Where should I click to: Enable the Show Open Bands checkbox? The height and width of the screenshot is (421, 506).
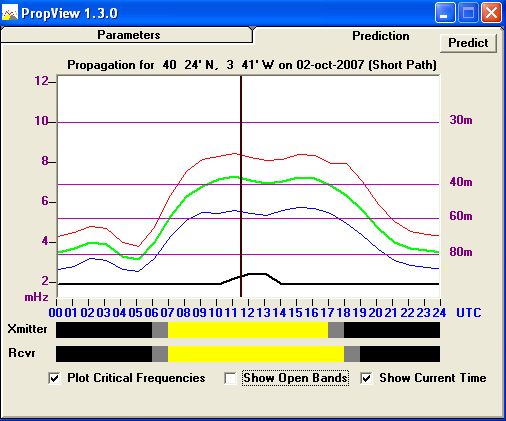[x=230, y=378]
